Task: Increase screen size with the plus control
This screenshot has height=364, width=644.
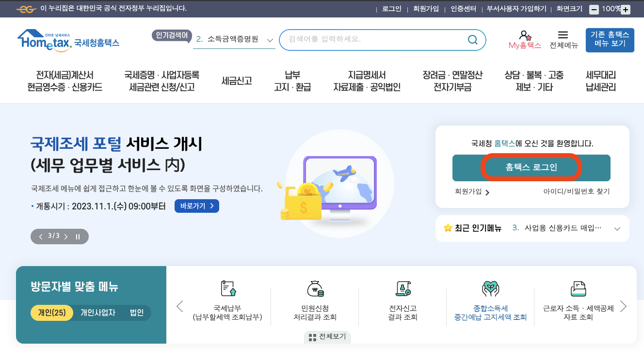Action: click(626, 9)
